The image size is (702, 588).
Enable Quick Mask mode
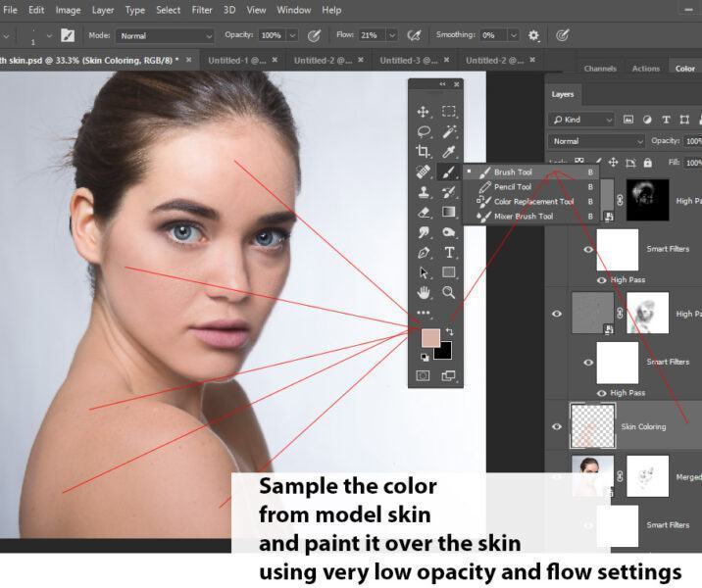click(x=423, y=375)
